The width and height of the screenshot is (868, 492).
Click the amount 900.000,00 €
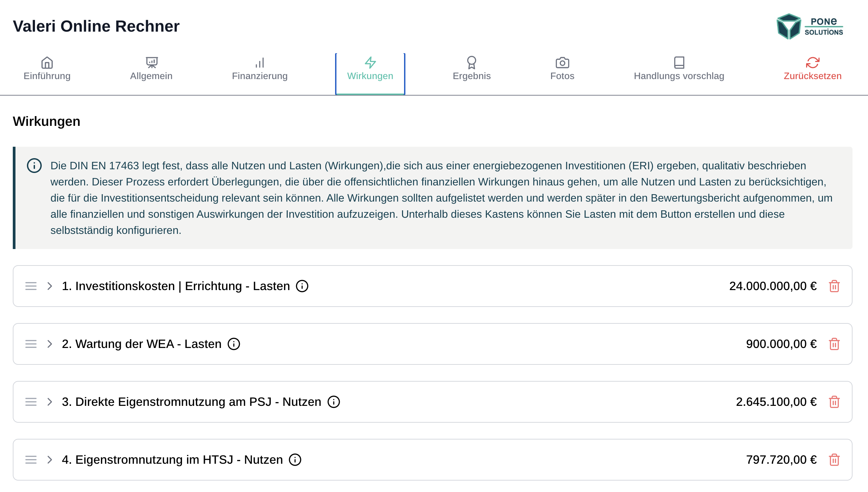pyautogui.click(x=781, y=344)
